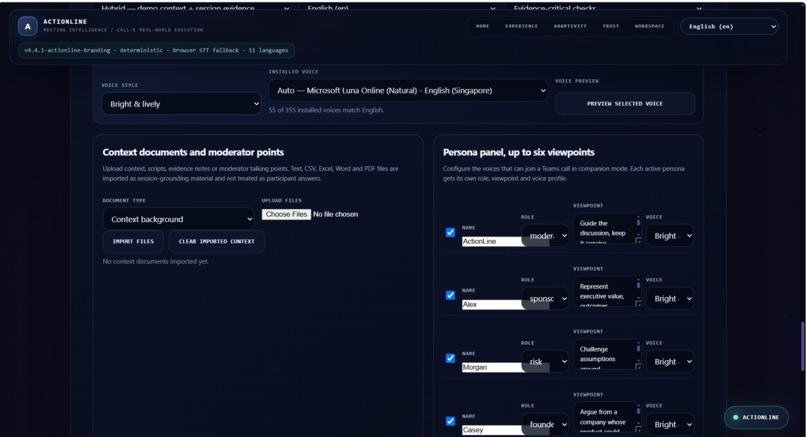Click the Morgan name input field
This screenshot has height=437, width=806.
(492, 367)
